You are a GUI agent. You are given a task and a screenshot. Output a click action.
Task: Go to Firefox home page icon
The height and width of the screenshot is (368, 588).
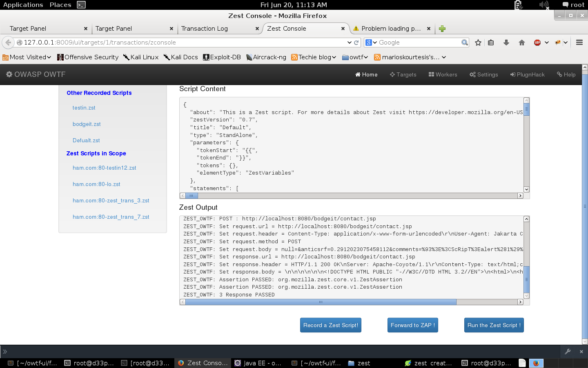point(522,43)
